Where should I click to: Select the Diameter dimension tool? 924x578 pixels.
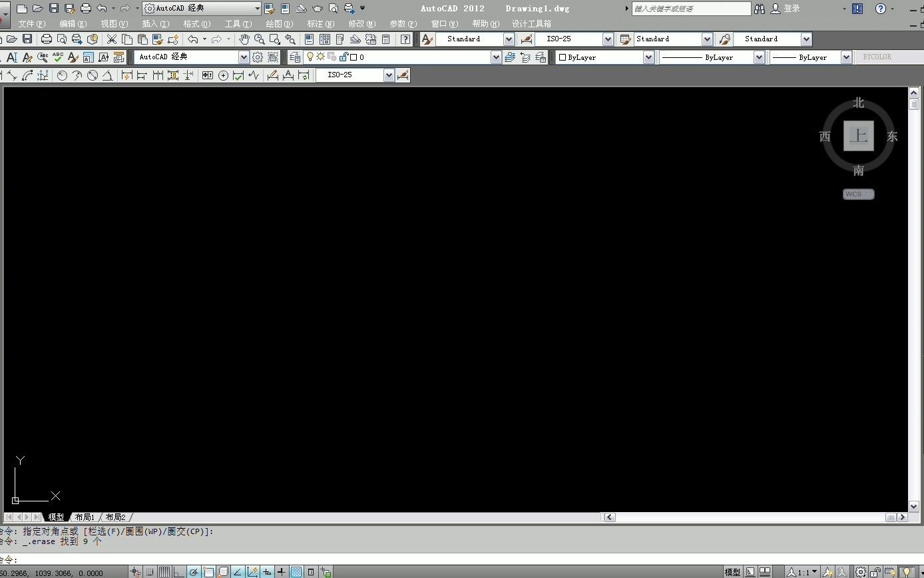pos(93,75)
